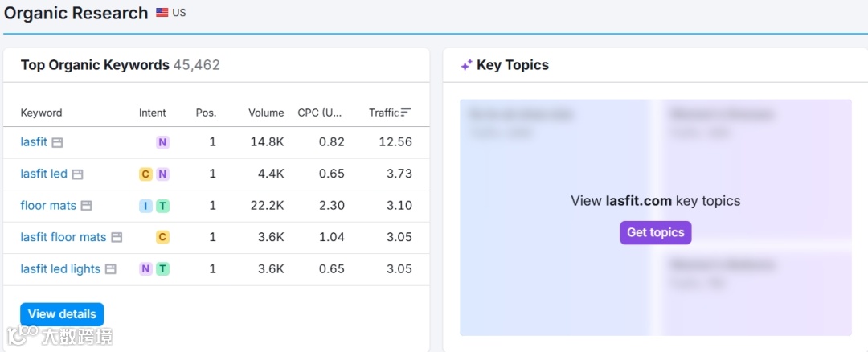
Task: Click traffic value 3.10
Action: click(x=399, y=206)
